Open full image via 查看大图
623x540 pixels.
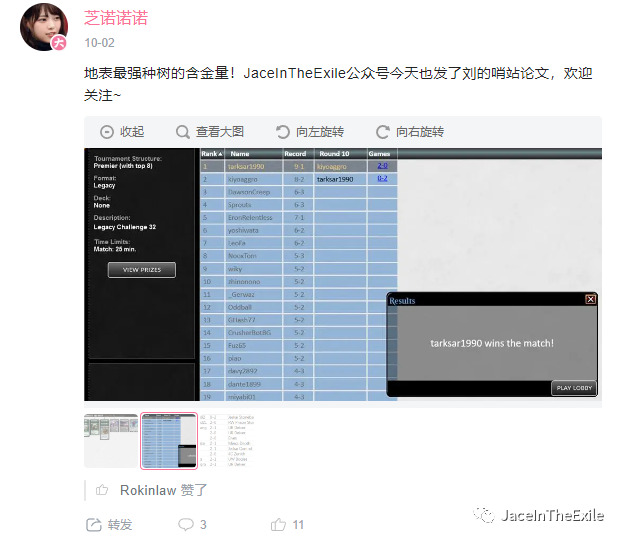pos(209,132)
